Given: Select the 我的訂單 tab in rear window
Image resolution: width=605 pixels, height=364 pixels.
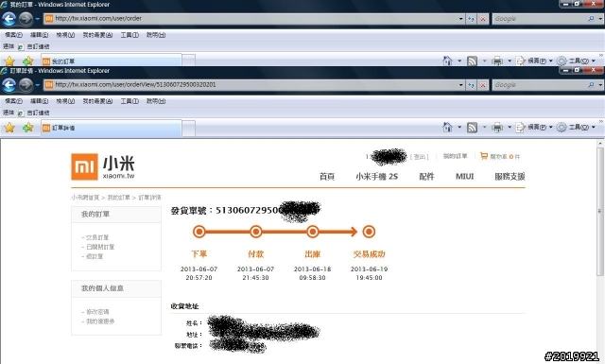Looking at the screenshot, I should click(x=112, y=61).
